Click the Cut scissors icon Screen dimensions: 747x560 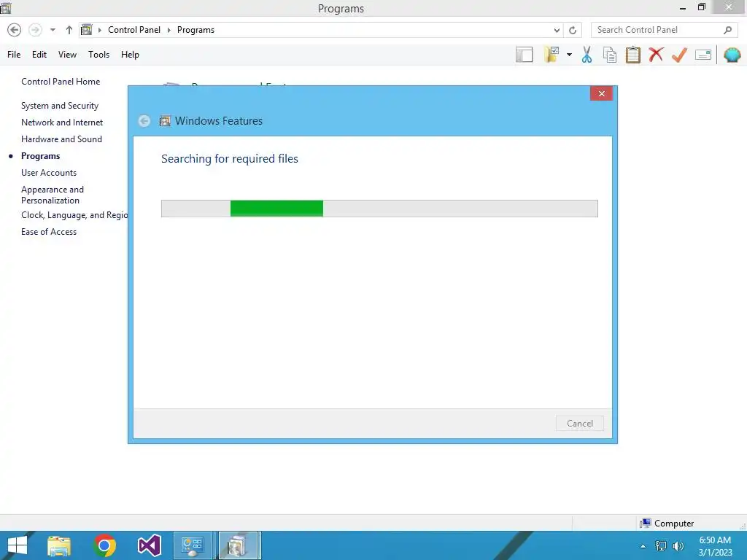[x=587, y=55]
